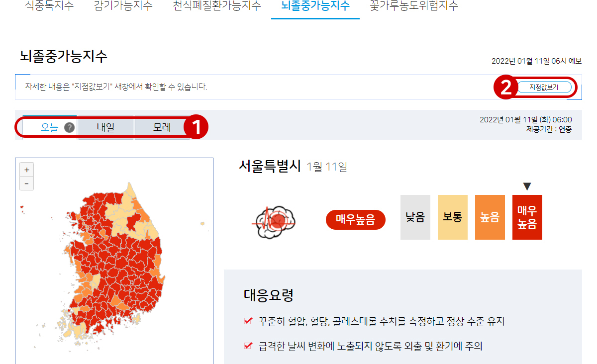The width and height of the screenshot is (597, 364).
Task: Click the red checkmark beside weather change tip
Action: 248,346
